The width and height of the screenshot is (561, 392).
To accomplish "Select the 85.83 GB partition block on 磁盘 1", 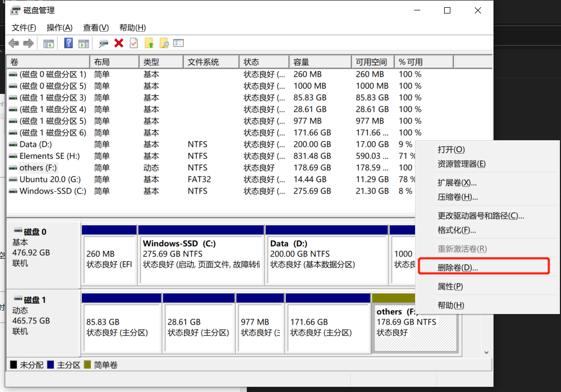I will tap(121, 323).
